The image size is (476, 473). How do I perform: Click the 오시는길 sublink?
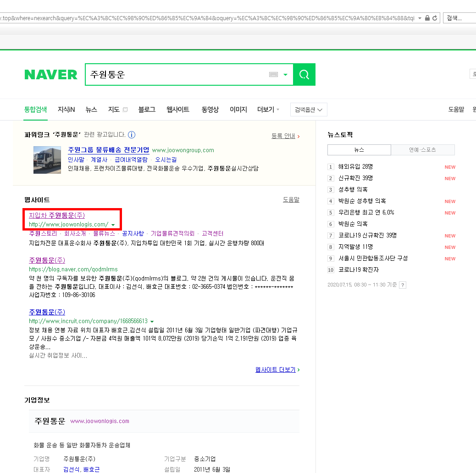(166, 159)
